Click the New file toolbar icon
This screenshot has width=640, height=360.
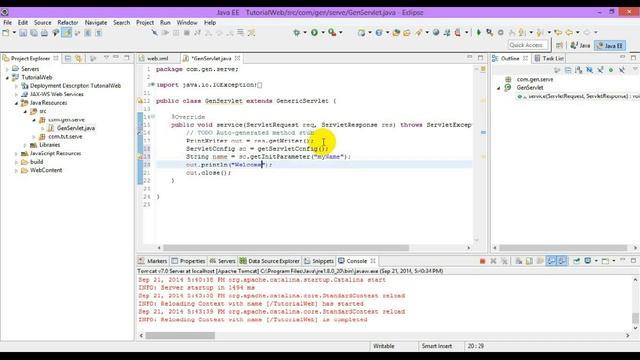click(x=6, y=33)
